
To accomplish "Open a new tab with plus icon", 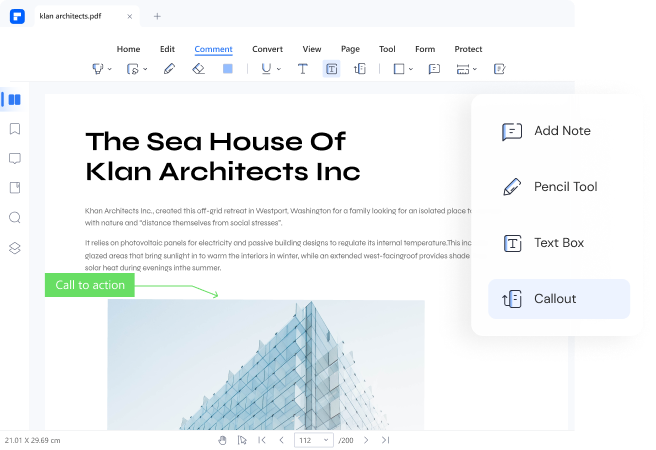I will pos(157,16).
